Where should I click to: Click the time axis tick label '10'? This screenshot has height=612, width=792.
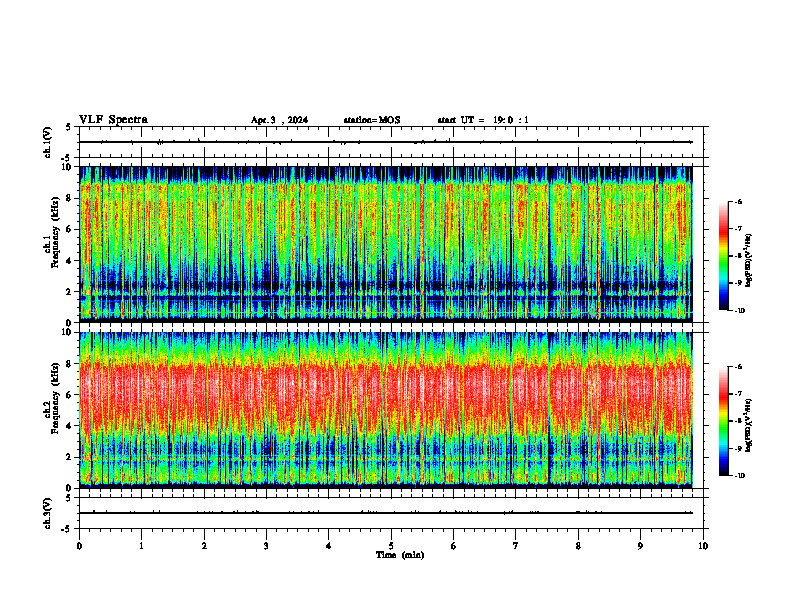pyautogui.click(x=703, y=546)
